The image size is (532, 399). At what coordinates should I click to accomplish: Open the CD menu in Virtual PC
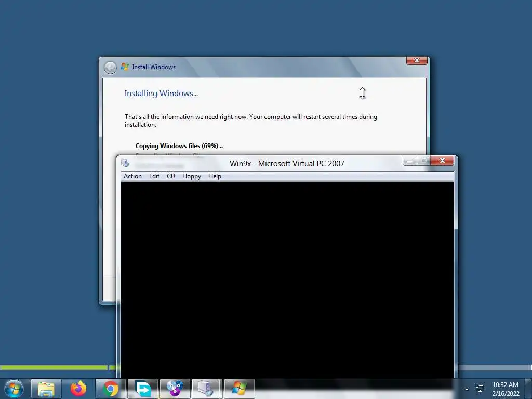tap(170, 176)
